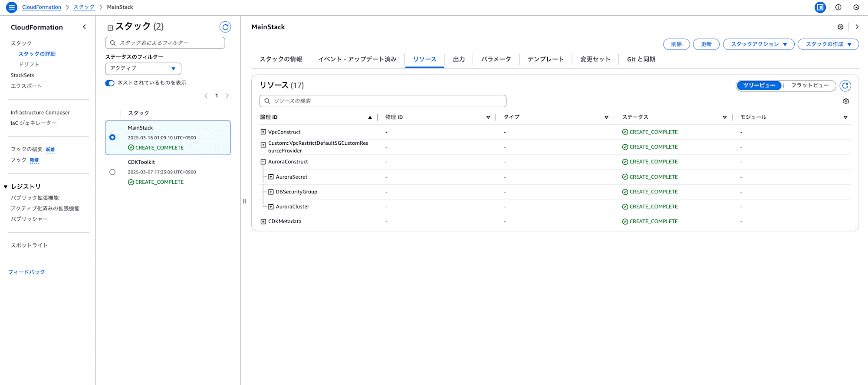Image resolution: width=868 pixels, height=385 pixels.
Task: Open フックの概要 in the sidebar
Action: pos(26,150)
